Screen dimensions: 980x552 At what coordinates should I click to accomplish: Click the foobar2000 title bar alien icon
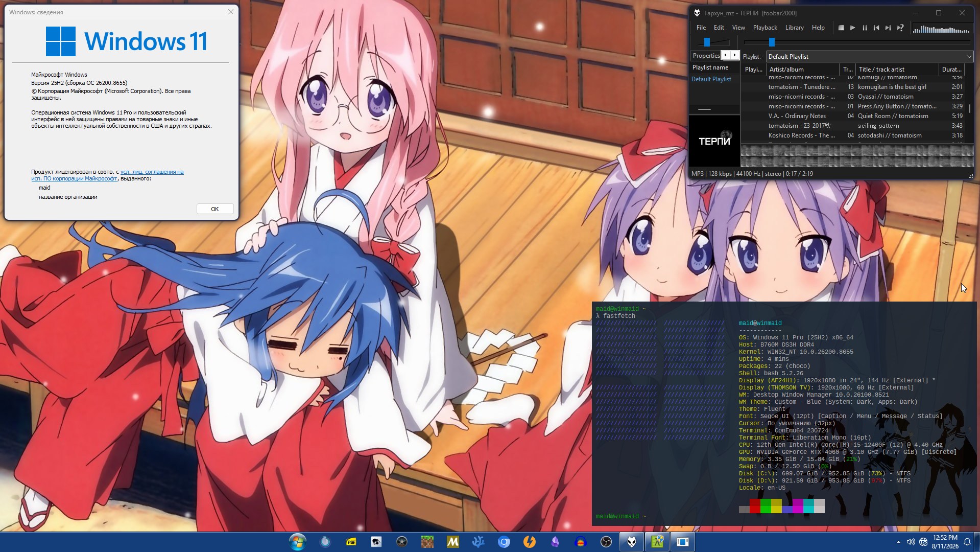(697, 13)
